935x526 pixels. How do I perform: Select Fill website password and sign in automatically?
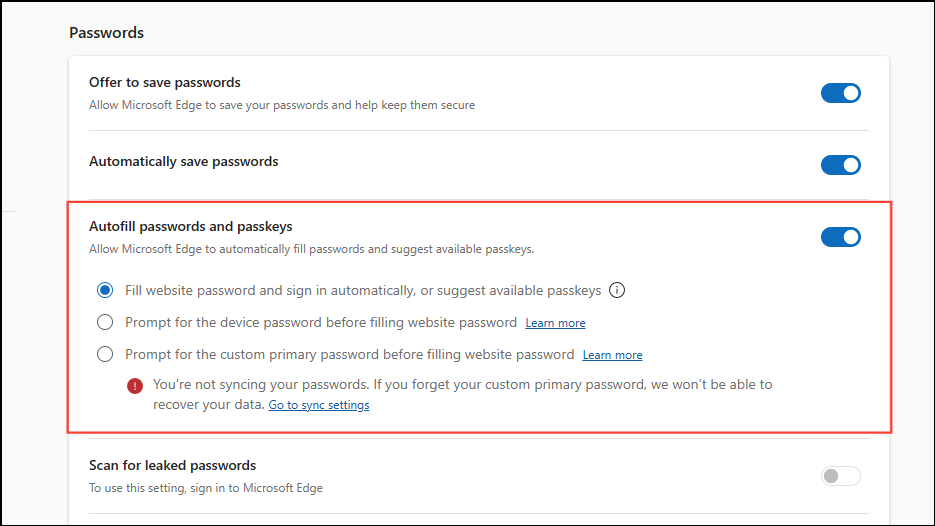point(105,291)
